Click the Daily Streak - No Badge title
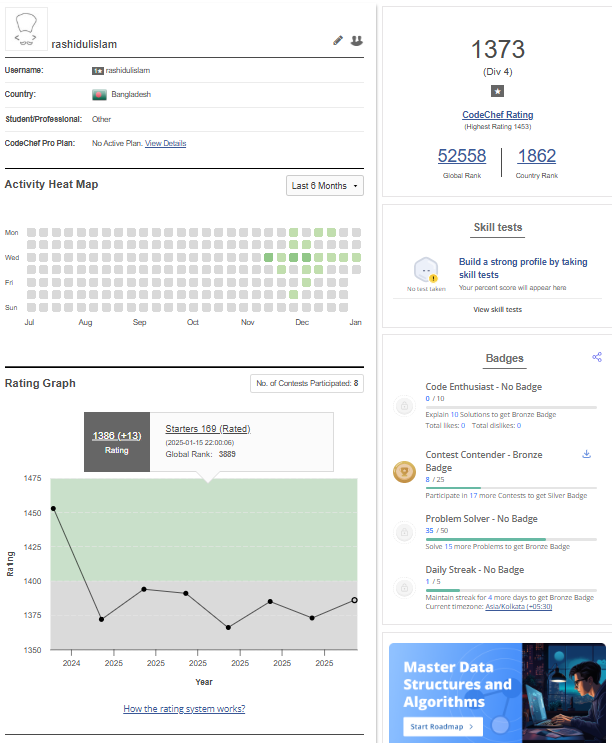 (x=475, y=570)
